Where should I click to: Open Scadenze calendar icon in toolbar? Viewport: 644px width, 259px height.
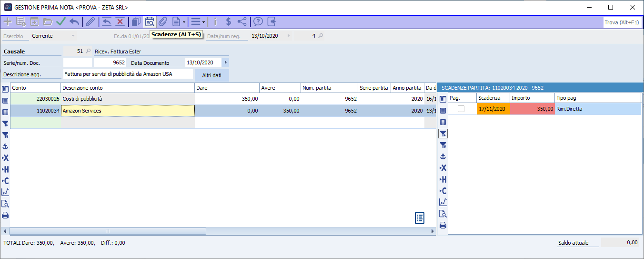pos(150,21)
